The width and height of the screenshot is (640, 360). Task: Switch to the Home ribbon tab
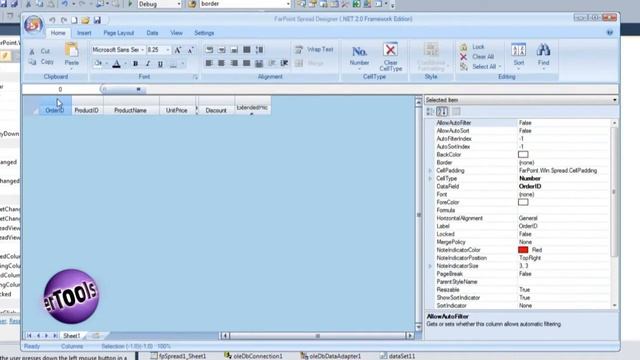[58, 33]
